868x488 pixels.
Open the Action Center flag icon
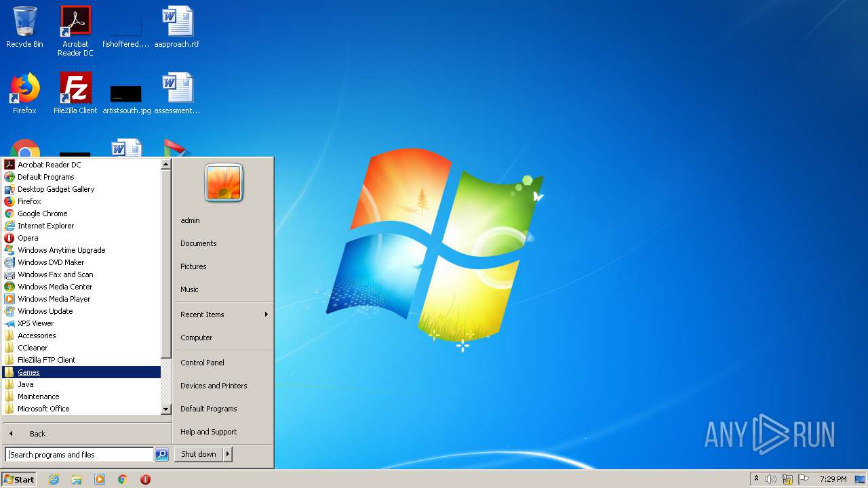click(804, 479)
